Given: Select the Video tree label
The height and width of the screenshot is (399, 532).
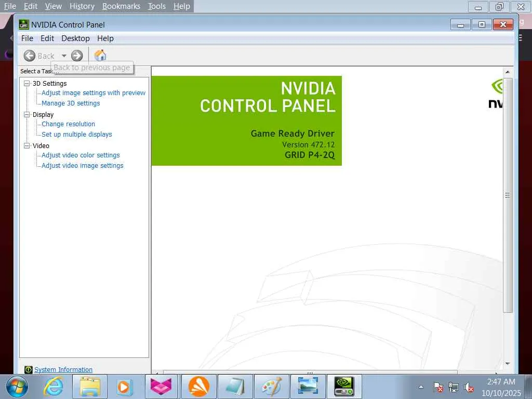Looking at the screenshot, I should (x=41, y=145).
